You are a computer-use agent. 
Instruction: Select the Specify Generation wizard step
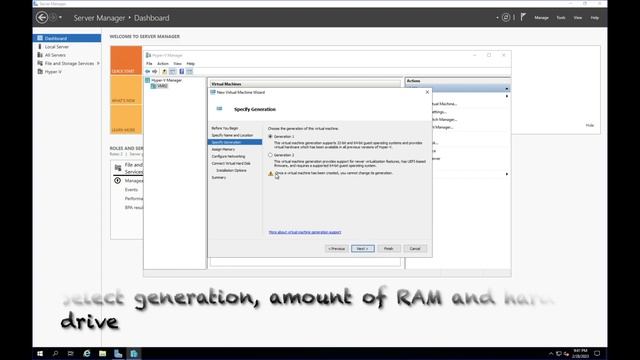235,142
